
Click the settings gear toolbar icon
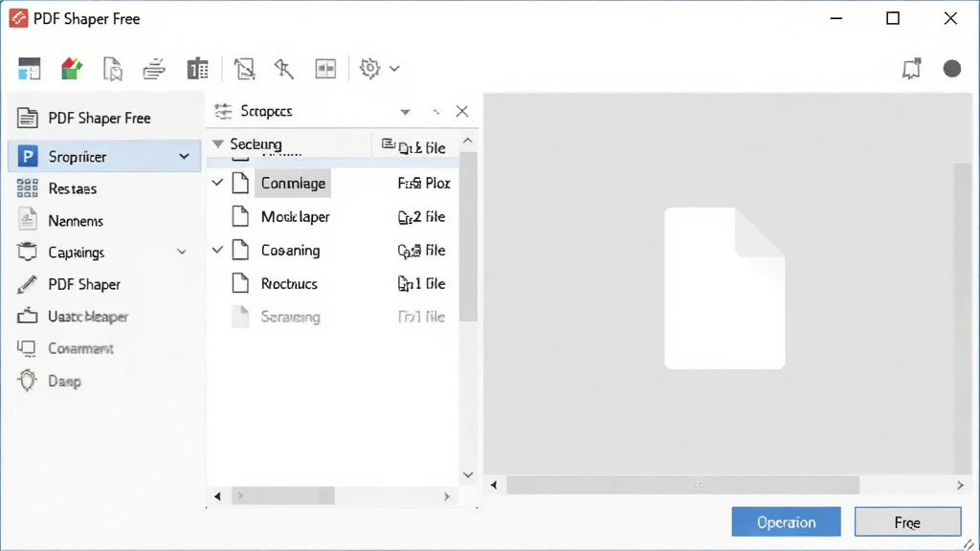pyautogui.click(x=369, y=68)
